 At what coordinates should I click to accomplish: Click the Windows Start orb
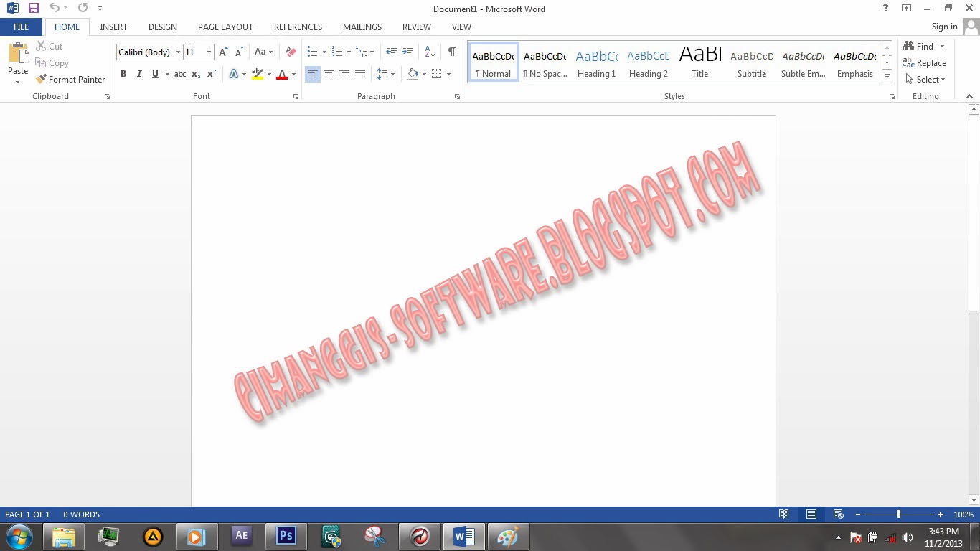(x=19, y=536)
